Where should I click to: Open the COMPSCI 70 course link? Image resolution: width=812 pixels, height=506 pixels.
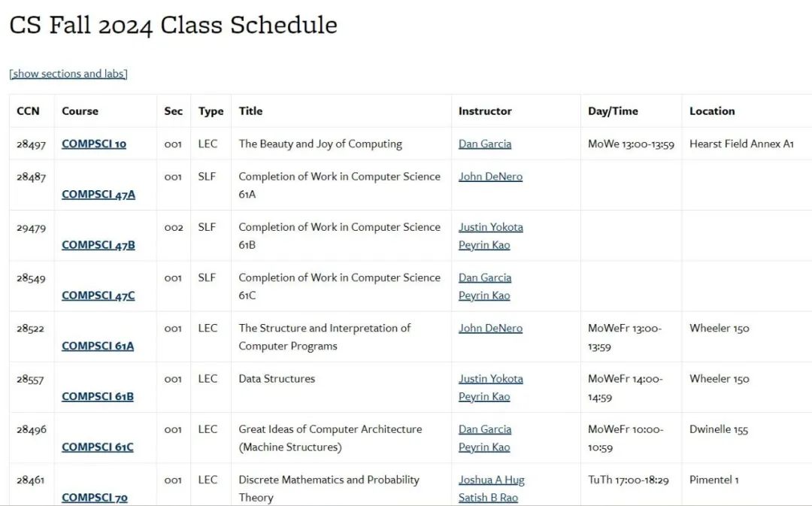(95, 498)
